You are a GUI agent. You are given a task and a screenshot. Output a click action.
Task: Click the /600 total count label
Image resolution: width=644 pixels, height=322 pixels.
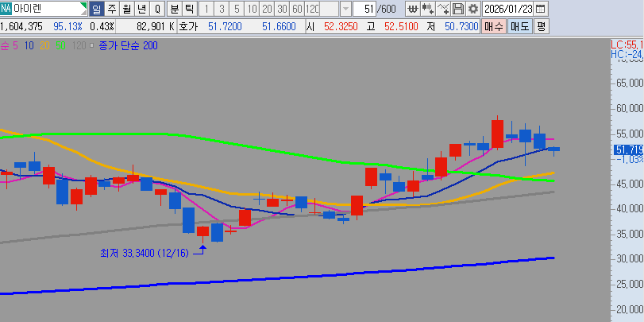click(386, 8)
